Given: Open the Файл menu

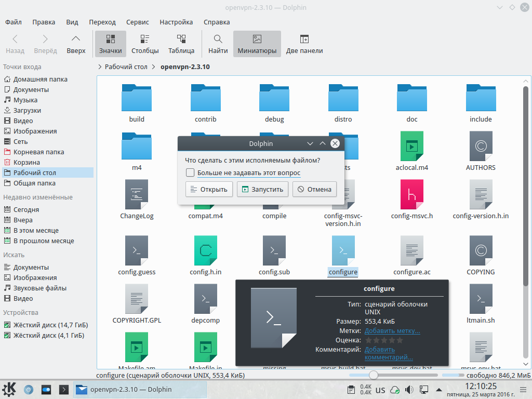Looking at the screenshot, I should 14,22.
